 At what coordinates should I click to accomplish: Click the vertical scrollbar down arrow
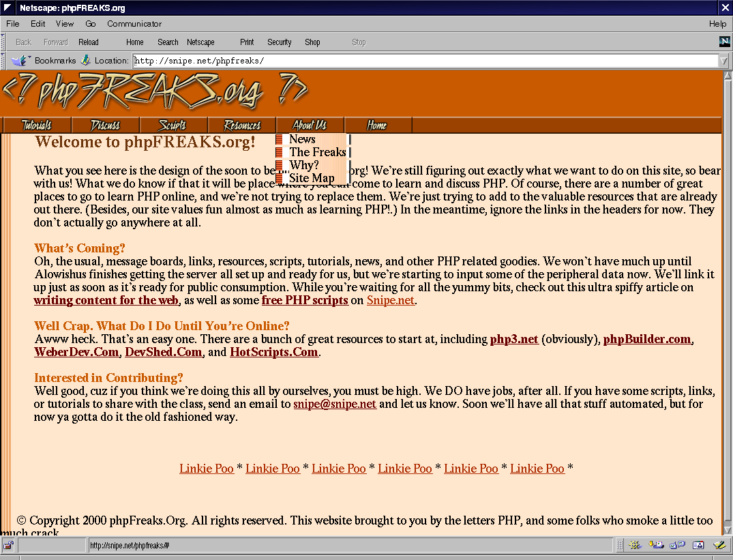click(x=728, y=529)
